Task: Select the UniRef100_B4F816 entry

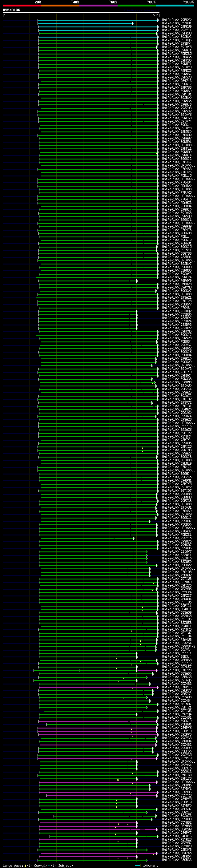Action: (177, 836)
